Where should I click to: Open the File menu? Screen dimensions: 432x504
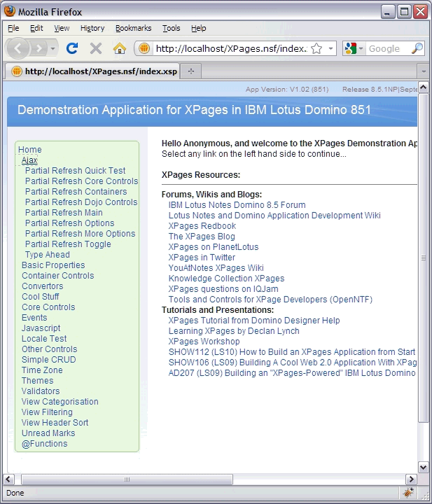point(13,28)
